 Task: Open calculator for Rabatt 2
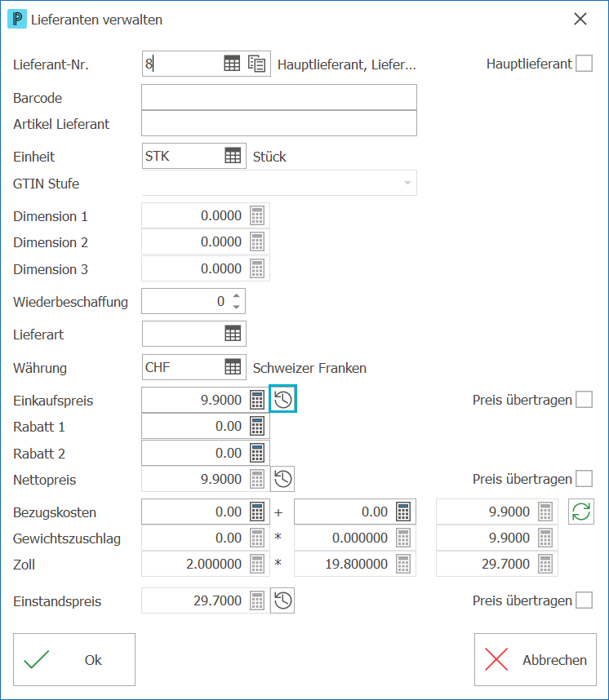coord(257,453)
